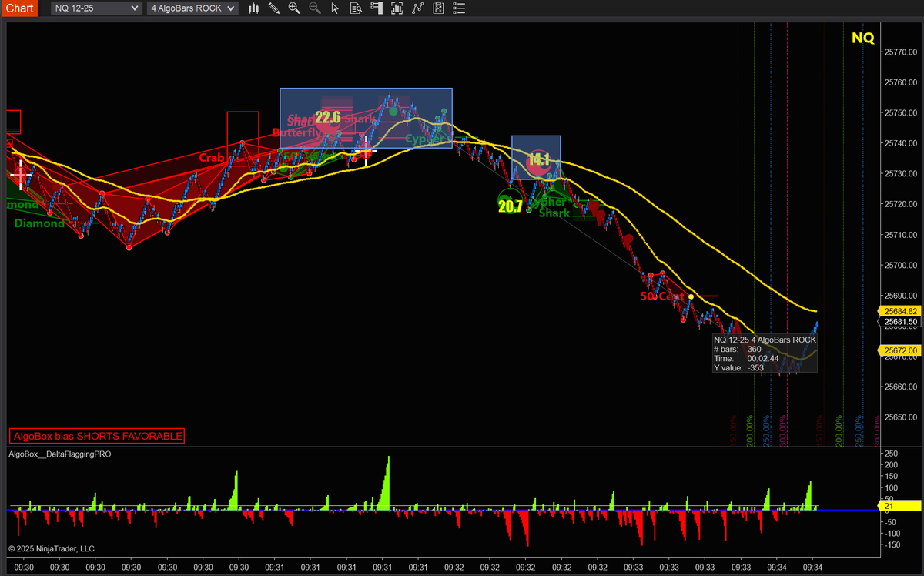The image size is (924, 576).
Task: Click the yellow NQ symbol label
Action: tap(862, 38)
